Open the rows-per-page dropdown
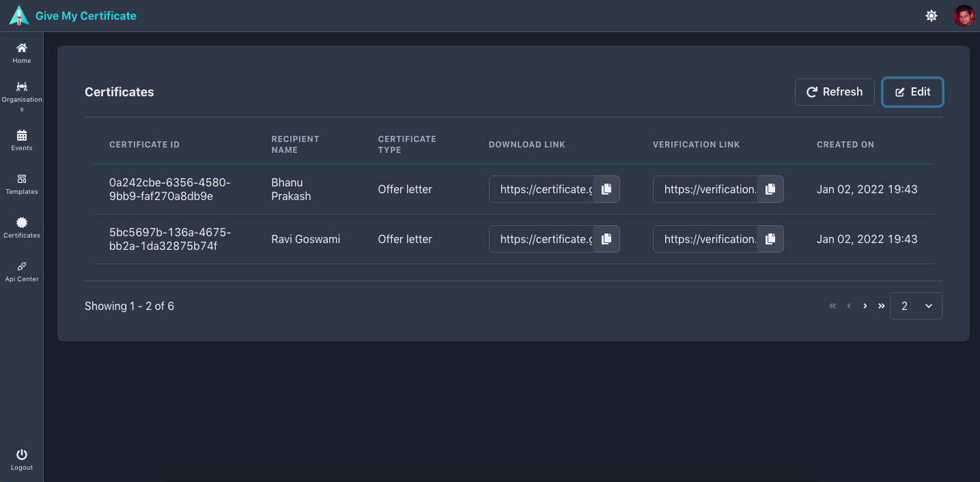 tap(916, 306)
